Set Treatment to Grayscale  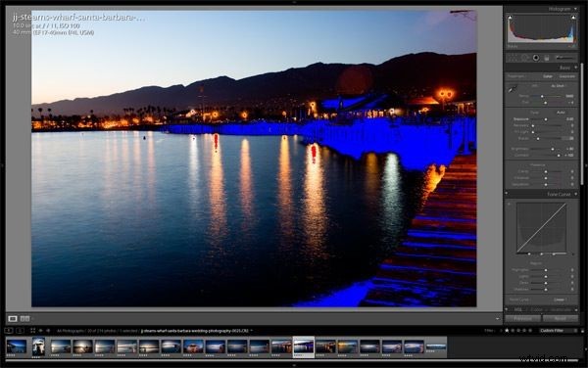pyautogui.click(x=567, y=76)
